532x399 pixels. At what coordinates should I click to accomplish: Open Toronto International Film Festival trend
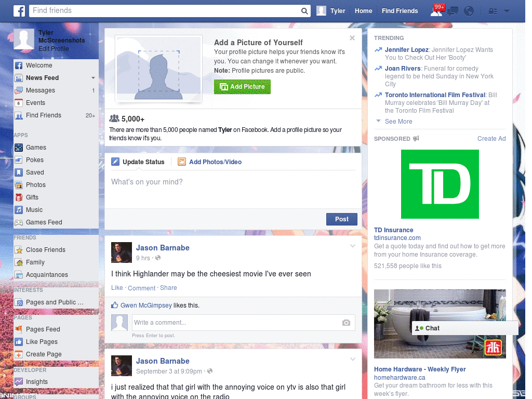tap(435, 95)
